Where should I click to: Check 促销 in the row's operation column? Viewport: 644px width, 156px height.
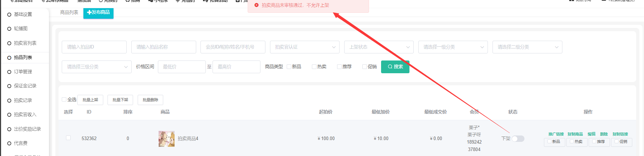tap(617, 141)
